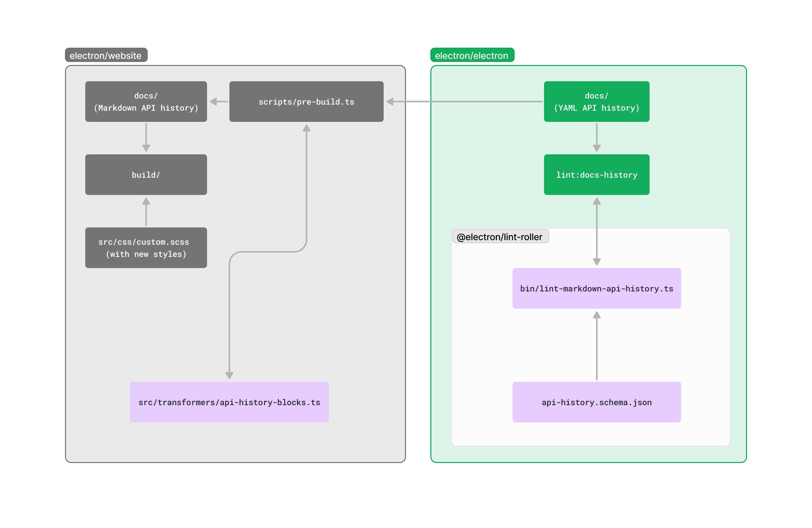The width and height of the screenshot is (812, 528).
Task: Click the @electron/lint-roller label
Action: click(500, 236)
